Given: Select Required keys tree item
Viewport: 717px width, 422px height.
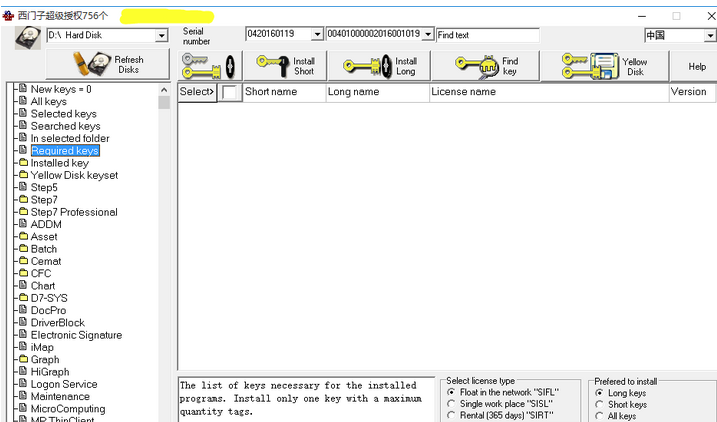Looking at the screenshot, I should point(65,151).
